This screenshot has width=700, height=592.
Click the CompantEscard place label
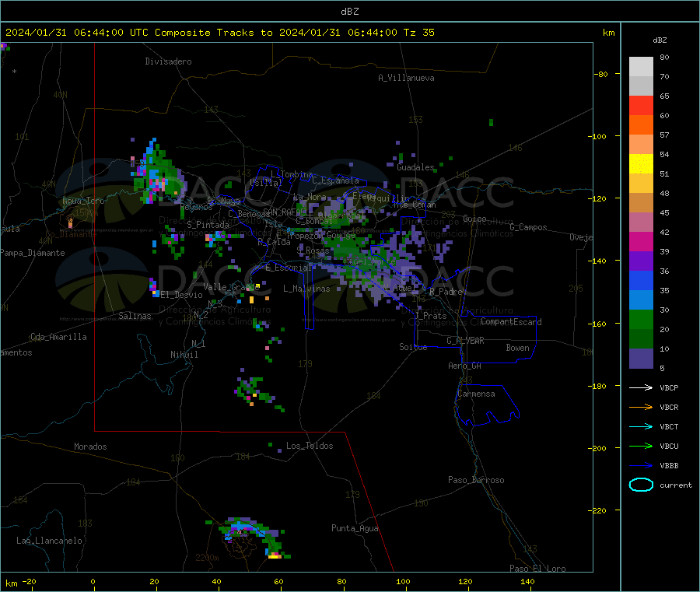[511, 322]
